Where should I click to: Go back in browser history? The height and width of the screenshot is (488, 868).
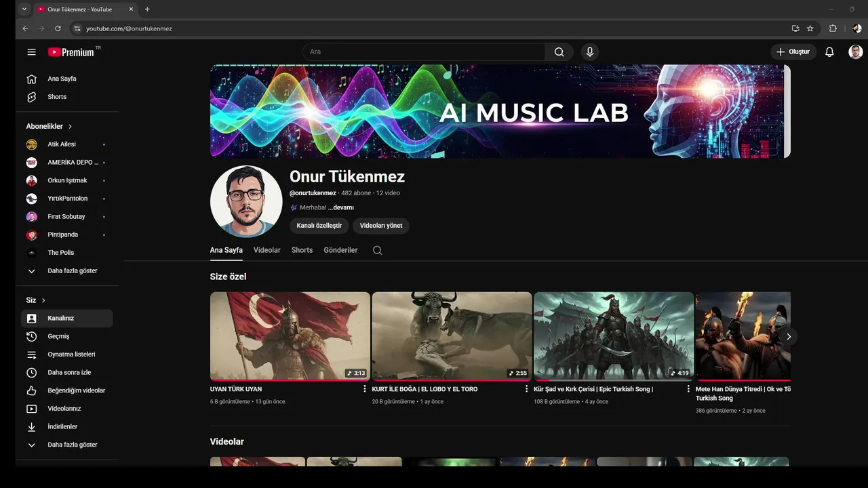click(x=25, y=28)
